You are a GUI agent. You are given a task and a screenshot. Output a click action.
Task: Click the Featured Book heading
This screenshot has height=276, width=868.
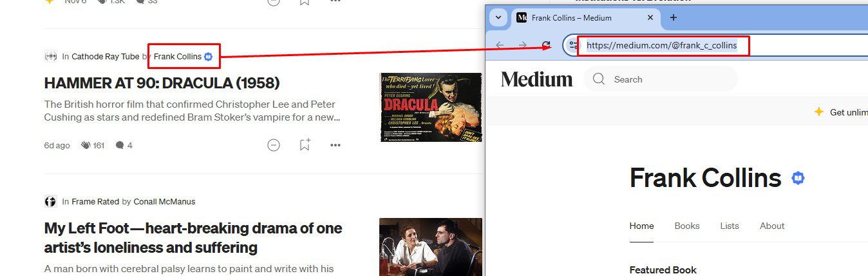(663, 270)
